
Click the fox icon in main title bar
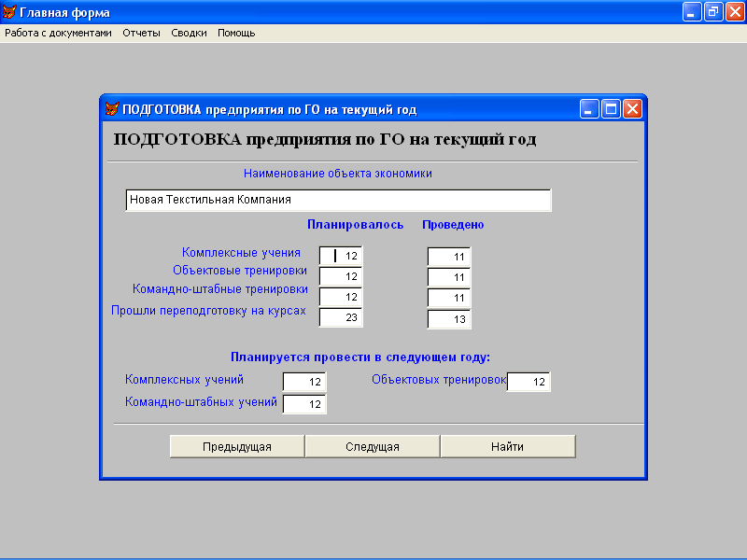click(x=10, y=12)
